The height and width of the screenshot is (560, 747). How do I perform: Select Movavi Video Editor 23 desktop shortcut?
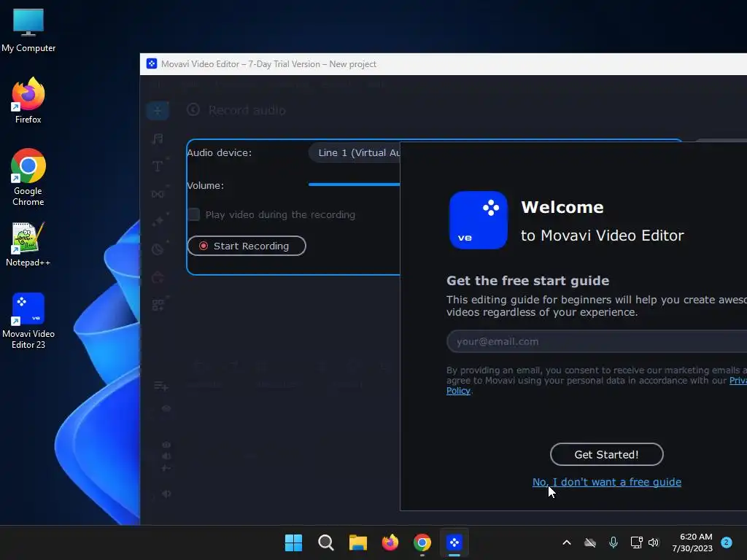tap(28, 321)
